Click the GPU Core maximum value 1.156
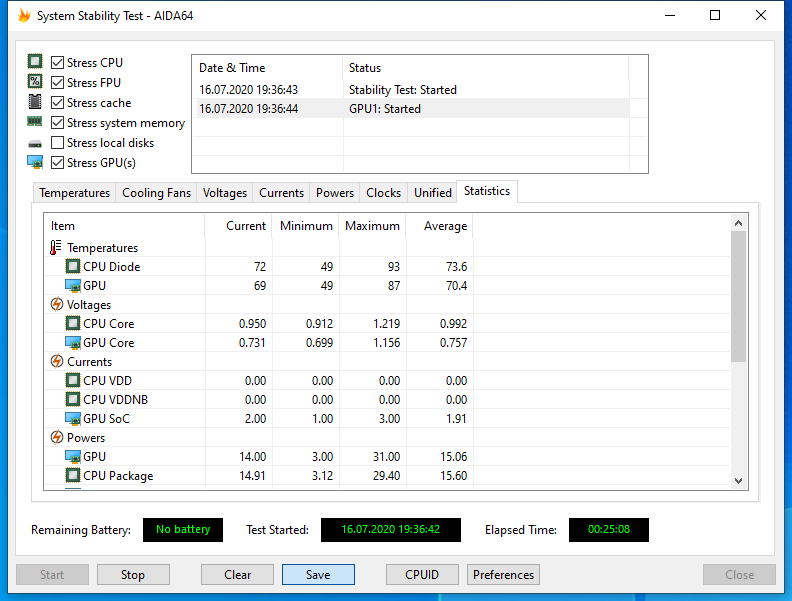This screenshot has width=792, height=601. pyautogui.click(x=386, y=343)
